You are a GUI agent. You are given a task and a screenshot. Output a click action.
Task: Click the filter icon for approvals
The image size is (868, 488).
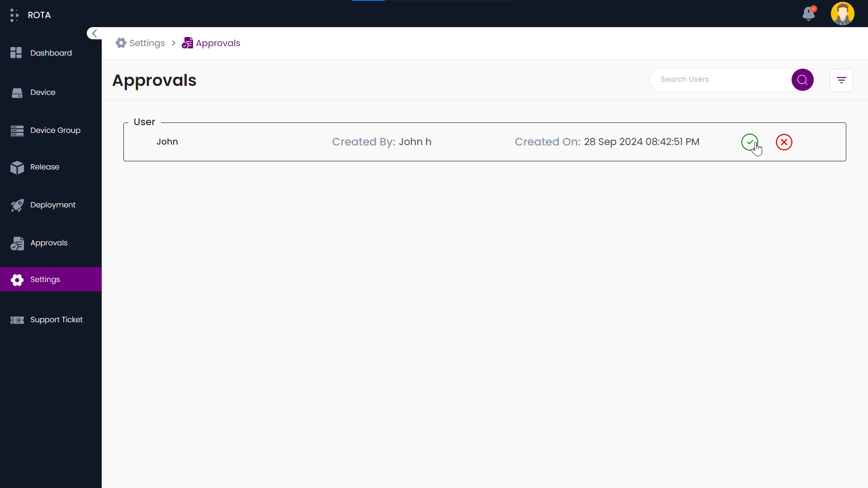point(841,80)
